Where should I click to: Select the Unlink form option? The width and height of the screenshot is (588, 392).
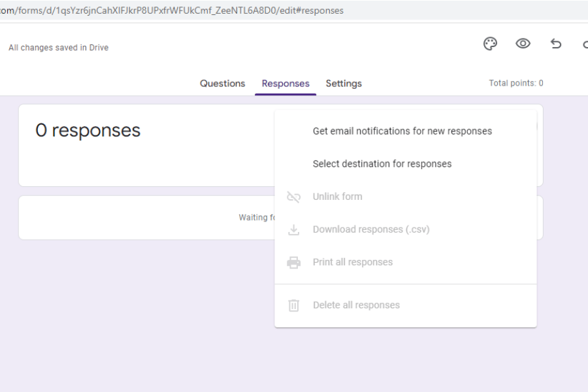click(x=339, y=196)
